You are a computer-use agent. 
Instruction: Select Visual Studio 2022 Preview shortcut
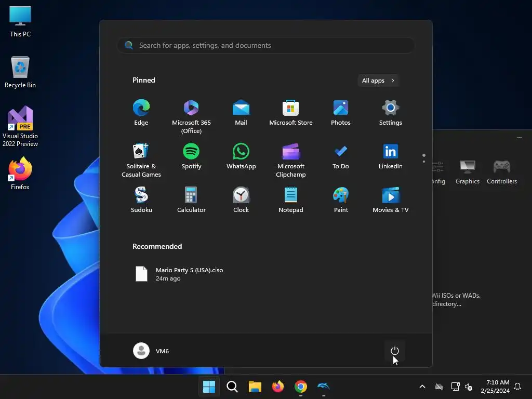pyautogui.click(x=20, y=126)
